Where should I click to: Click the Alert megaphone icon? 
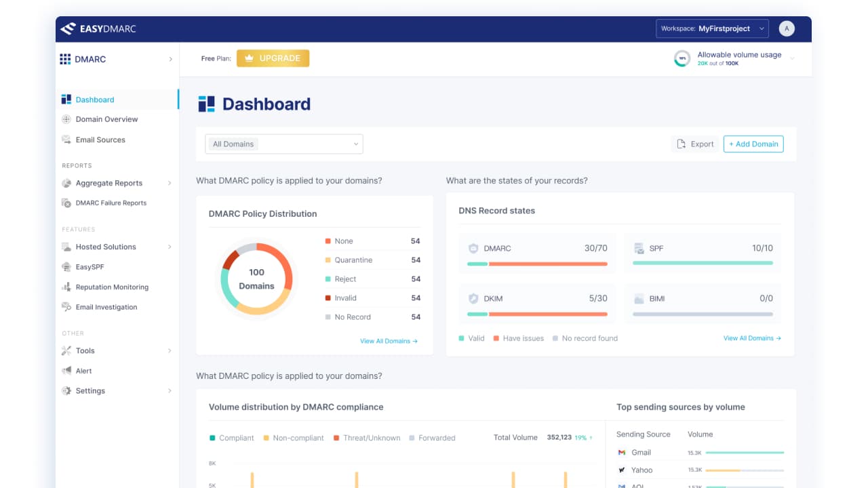point(66,371)
